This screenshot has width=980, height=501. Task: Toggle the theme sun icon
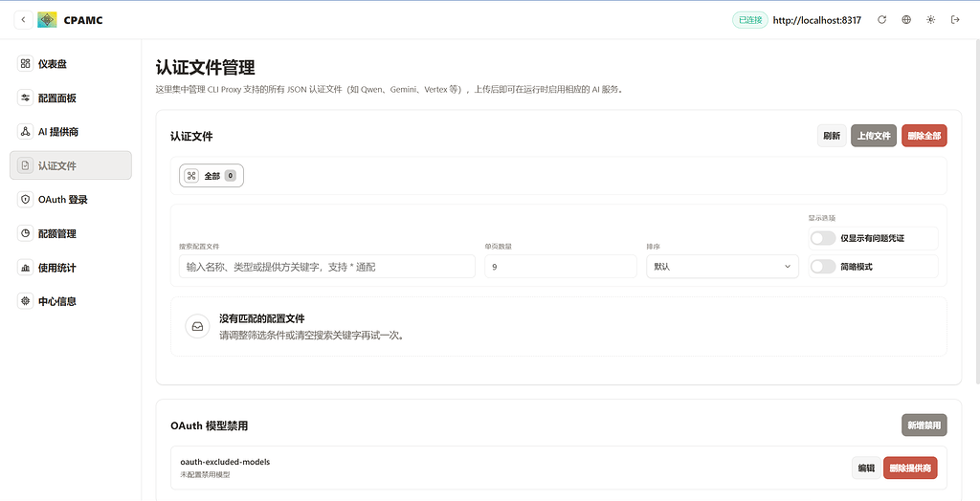pyautogui.click(x=930, y=20)
